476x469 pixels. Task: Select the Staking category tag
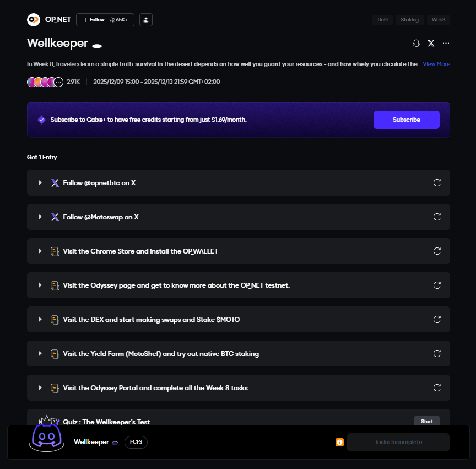[409, 20]
